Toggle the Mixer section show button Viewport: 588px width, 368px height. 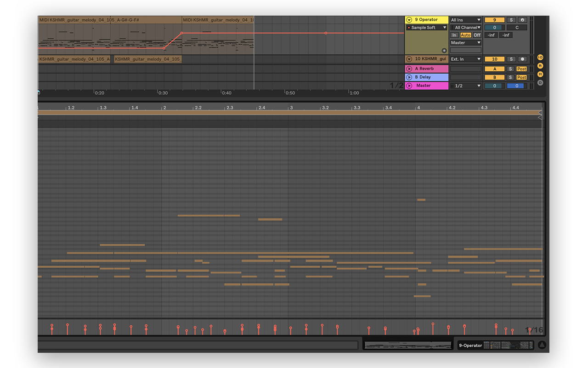pyautogui.click(x=540, y=74)
